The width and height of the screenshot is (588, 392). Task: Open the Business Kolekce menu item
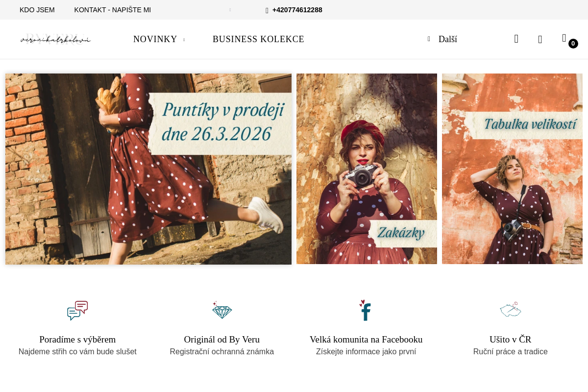coord(258,39)
